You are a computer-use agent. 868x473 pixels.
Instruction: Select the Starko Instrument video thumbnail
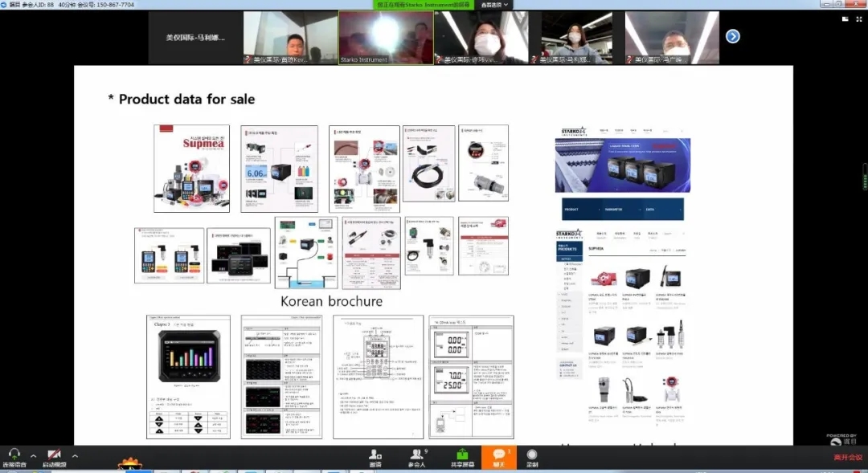tap(385, 37)
